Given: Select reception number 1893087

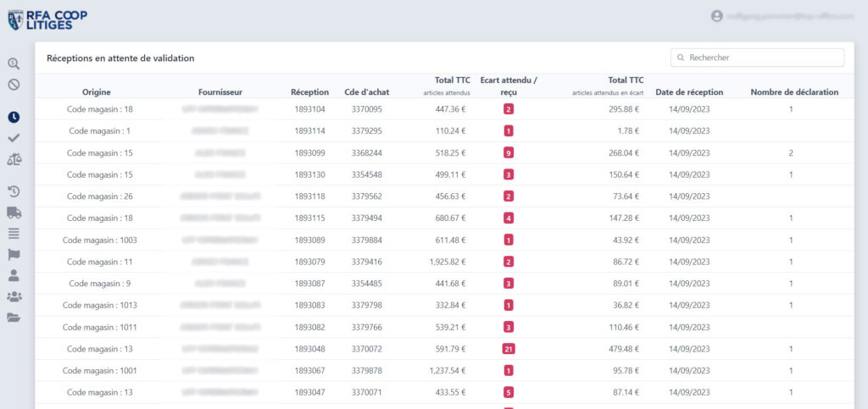Looking at the screenshot, I should (x=310, y=284).
